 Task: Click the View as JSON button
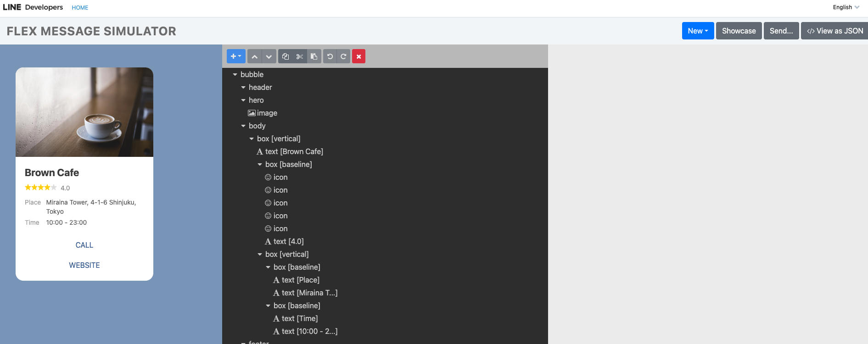click(x=834, y=31)
